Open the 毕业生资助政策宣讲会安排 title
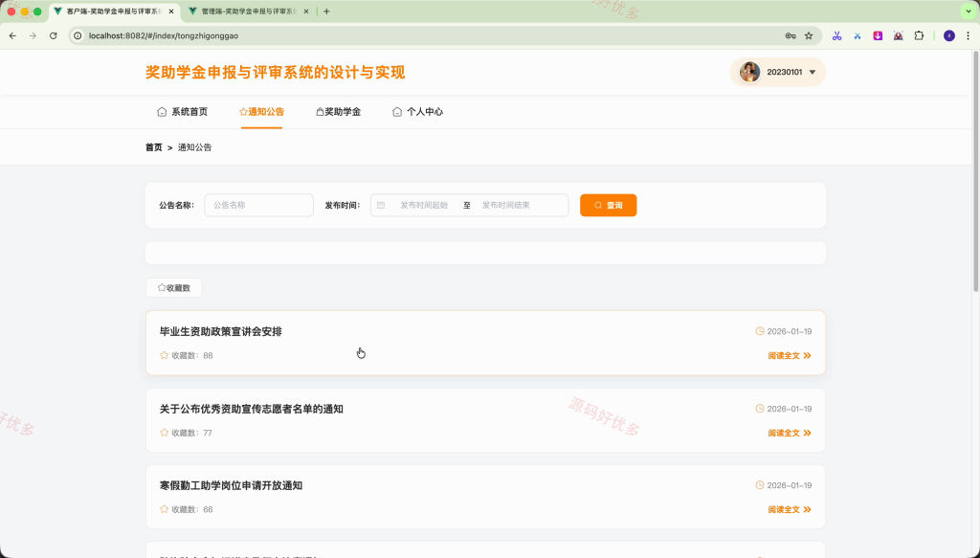The image size is (980, 558). pyautogui.click(x=221, y=332)
